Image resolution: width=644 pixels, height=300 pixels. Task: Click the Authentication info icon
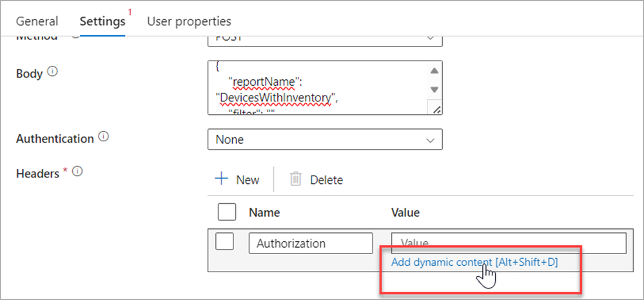click(104, 138)
